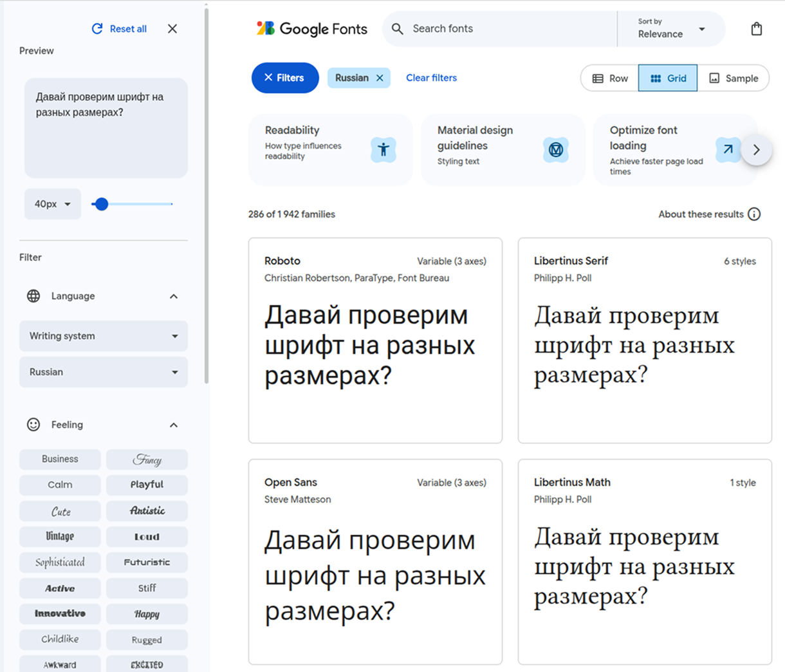
Task: Open the Readability knowledge card
Action: coord(330,149)
